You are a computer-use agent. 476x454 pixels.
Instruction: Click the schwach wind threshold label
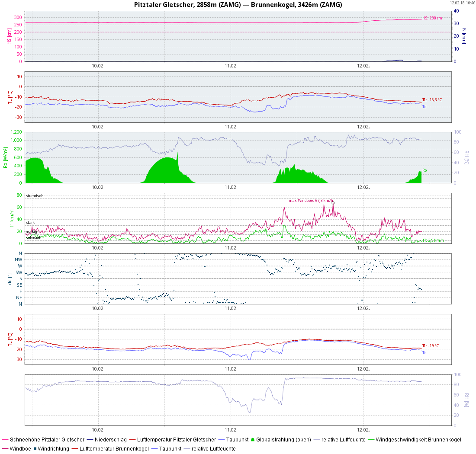[x=33, y=238]
